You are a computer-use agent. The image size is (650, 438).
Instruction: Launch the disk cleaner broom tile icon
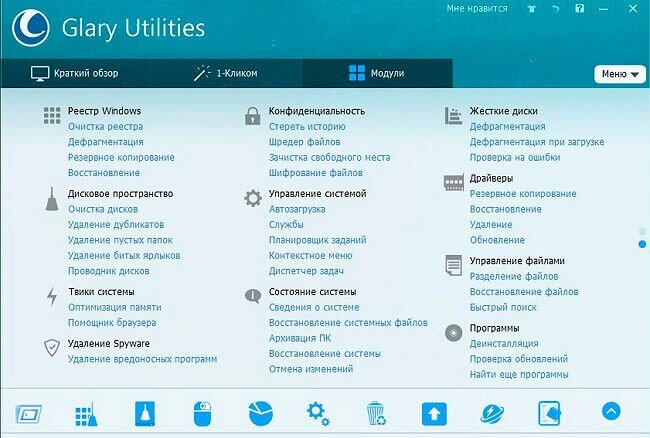point(145,414)
